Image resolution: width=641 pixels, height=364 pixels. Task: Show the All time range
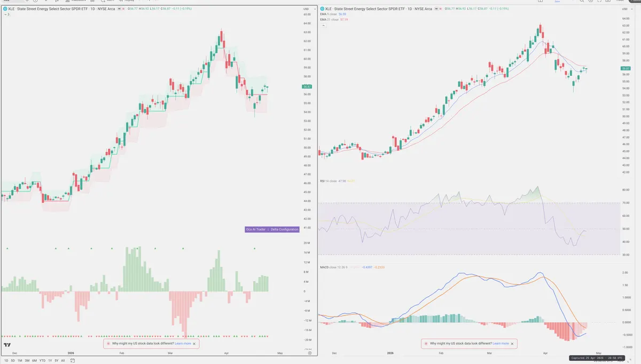click(x=63, y=361)
